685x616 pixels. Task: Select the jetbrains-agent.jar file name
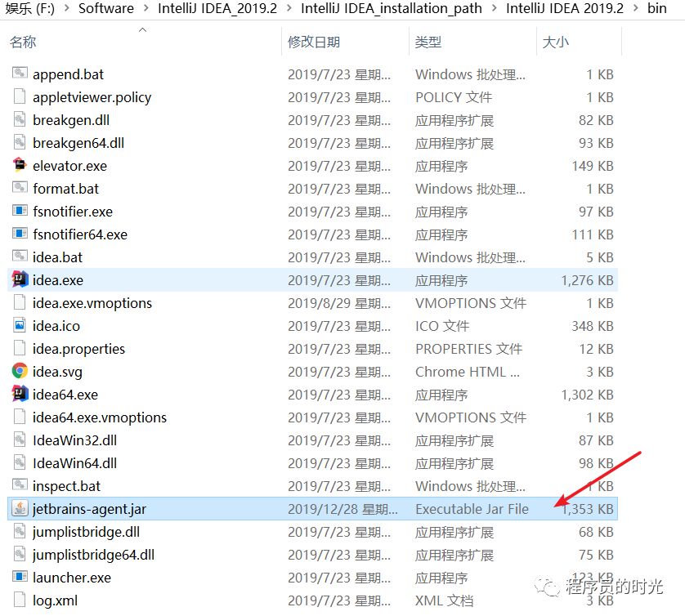[x=90, y=509]
